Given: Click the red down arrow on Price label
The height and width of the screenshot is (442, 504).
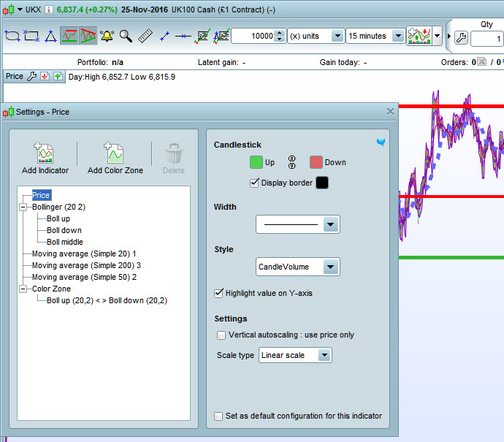Looking at the screenshot, I should pos(45,76).
